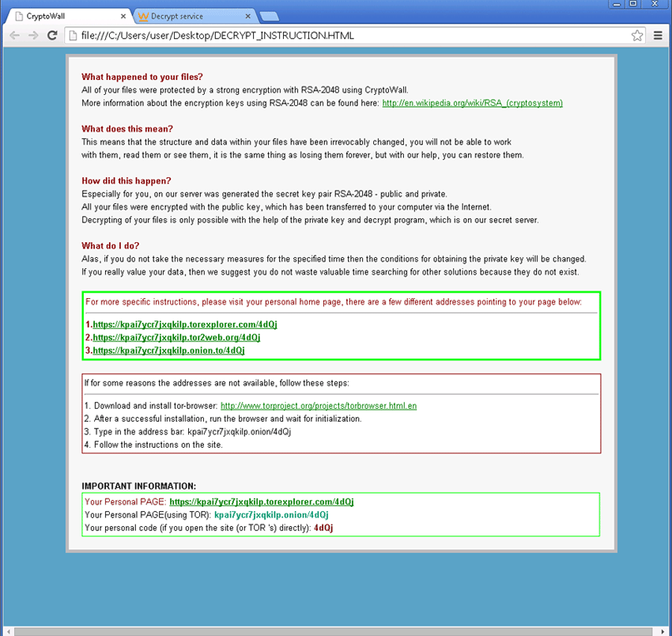Click the browser back arrow
This screenshot has height=636, width=672.
click(14, 36)
